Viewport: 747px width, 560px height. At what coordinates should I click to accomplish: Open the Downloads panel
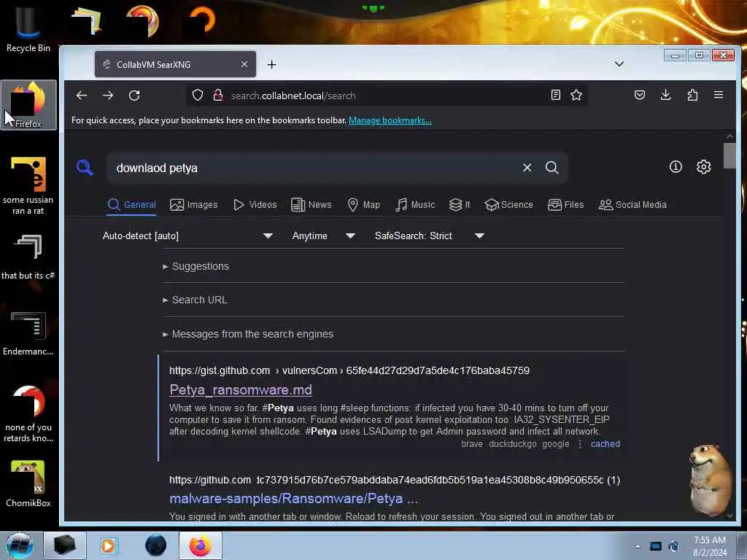(666, 95)
